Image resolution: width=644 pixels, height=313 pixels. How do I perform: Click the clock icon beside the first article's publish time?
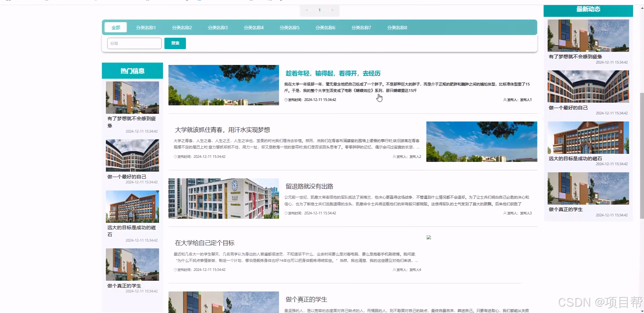pos(285,100)
